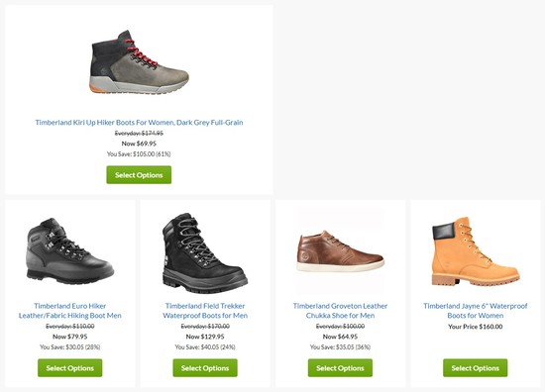Click the Now $69.95 price text
545x392 pixels.
click(x=139, y=144)
